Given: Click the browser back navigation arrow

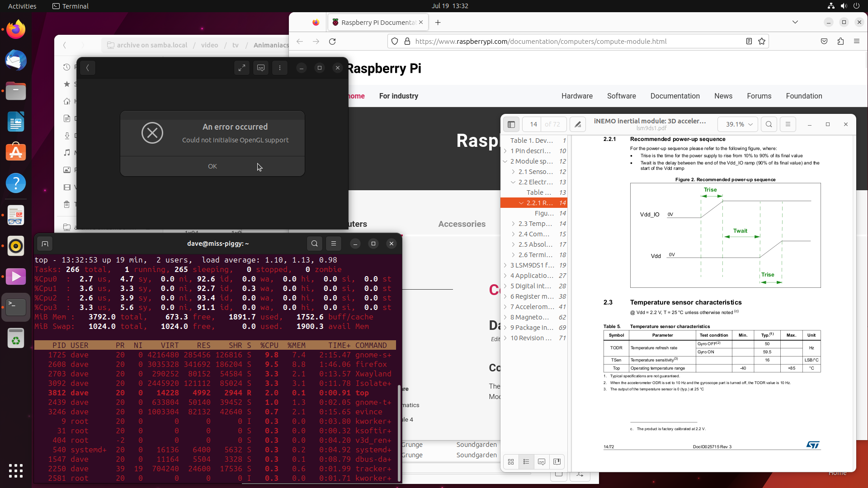Looking at the screenshot, I should tap(300, 41).
